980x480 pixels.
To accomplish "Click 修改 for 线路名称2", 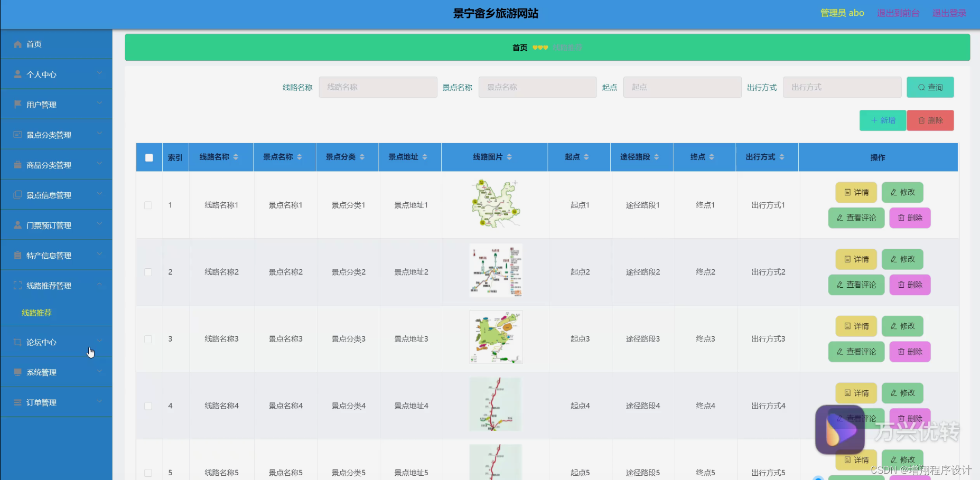I will [x=902, y=259].
